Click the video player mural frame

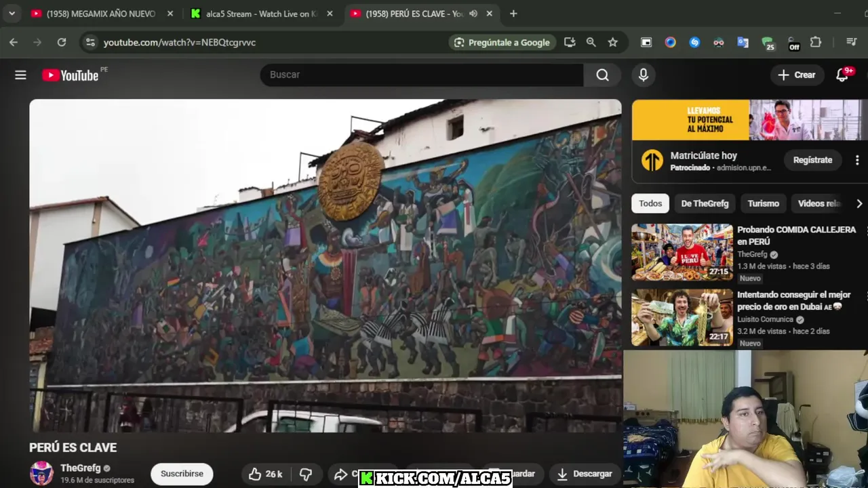click(x=325, y=266)
